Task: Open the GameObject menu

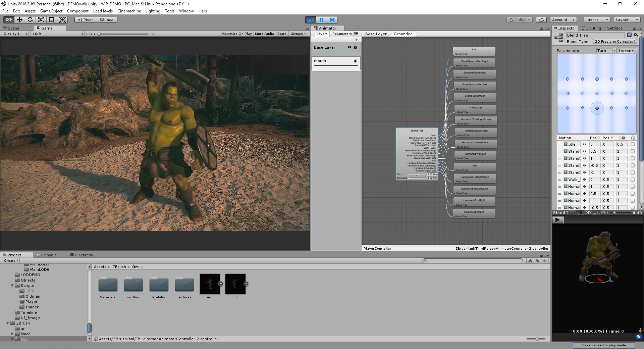Action: [x=51, y=11]
